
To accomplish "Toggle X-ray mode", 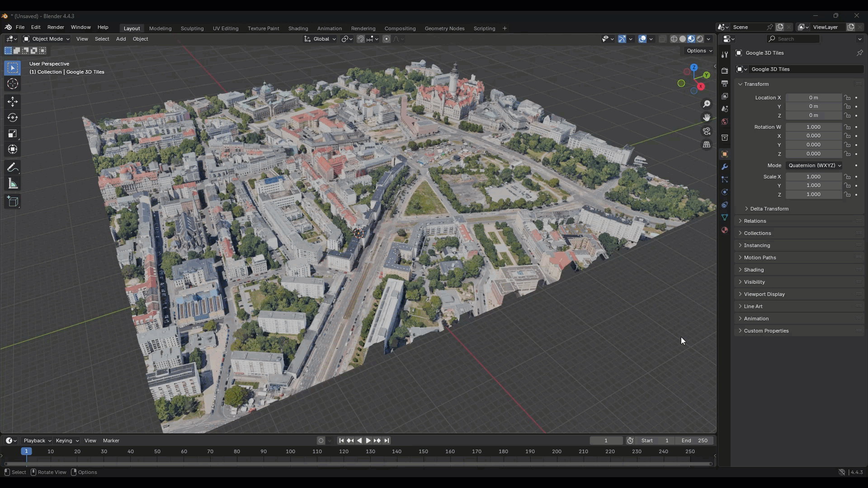I will 663,39.
